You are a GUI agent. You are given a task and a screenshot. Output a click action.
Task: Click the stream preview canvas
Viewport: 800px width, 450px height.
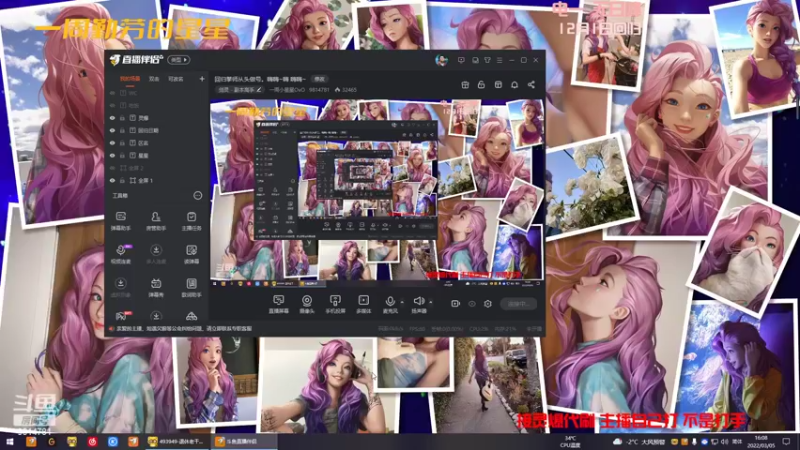[377, 193]
